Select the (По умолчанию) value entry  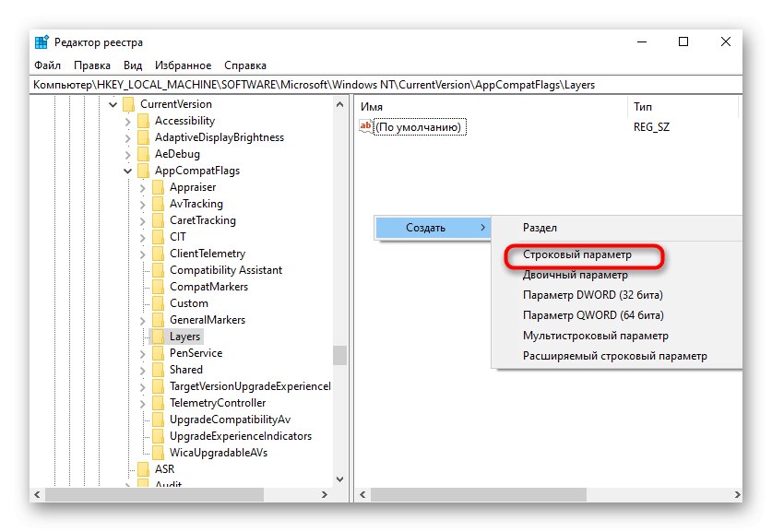[x=418, y=127]
